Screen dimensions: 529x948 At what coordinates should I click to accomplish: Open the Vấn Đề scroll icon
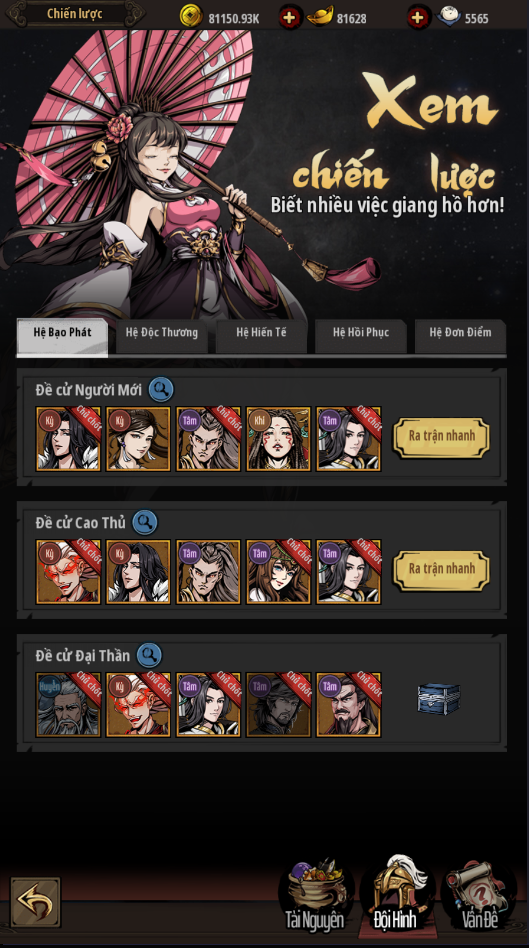pos(480,894)
